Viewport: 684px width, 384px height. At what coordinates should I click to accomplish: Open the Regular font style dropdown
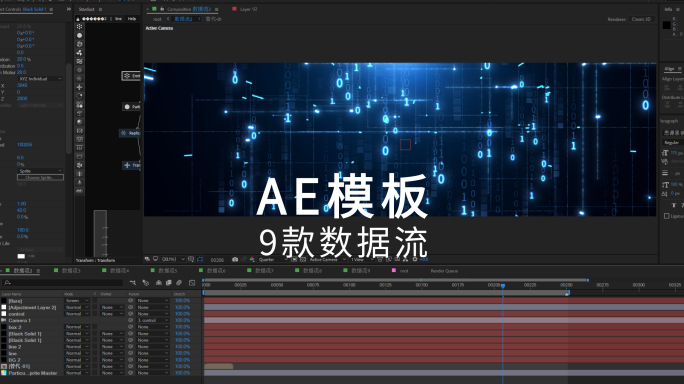click(x=672, y=143)
